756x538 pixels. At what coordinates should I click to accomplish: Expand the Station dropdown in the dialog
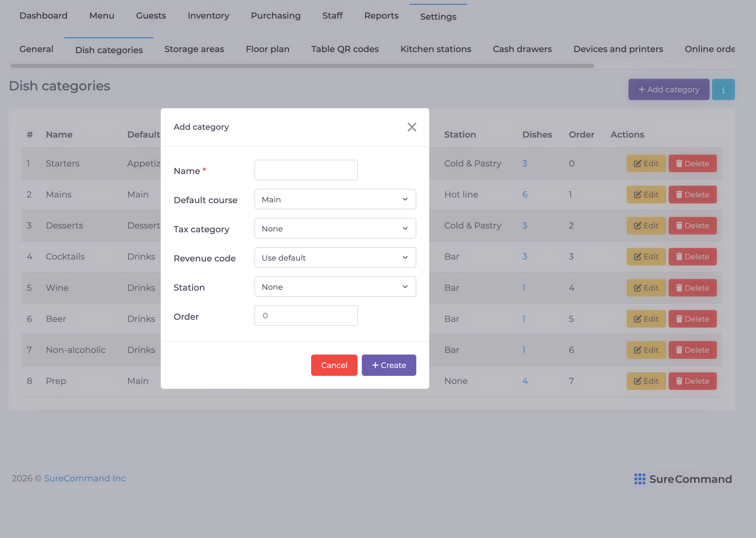click(335, 287)
